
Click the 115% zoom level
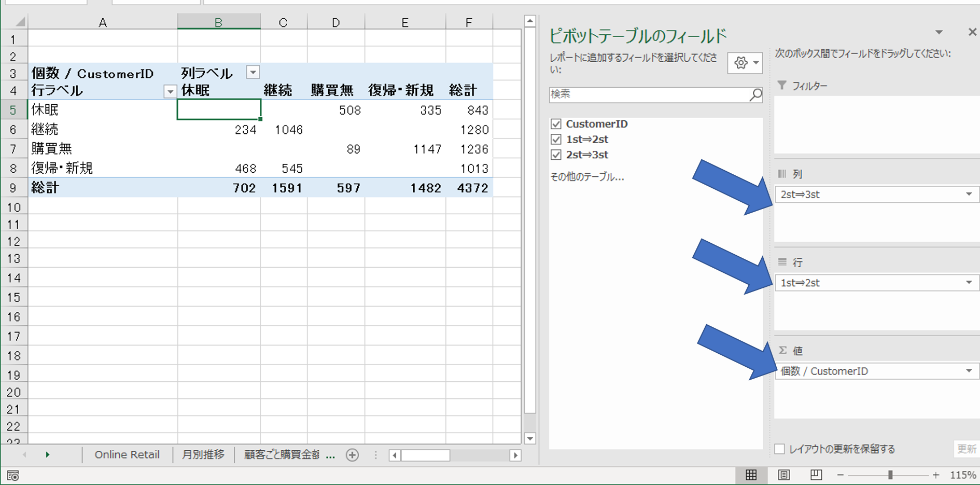pos(963,475)
